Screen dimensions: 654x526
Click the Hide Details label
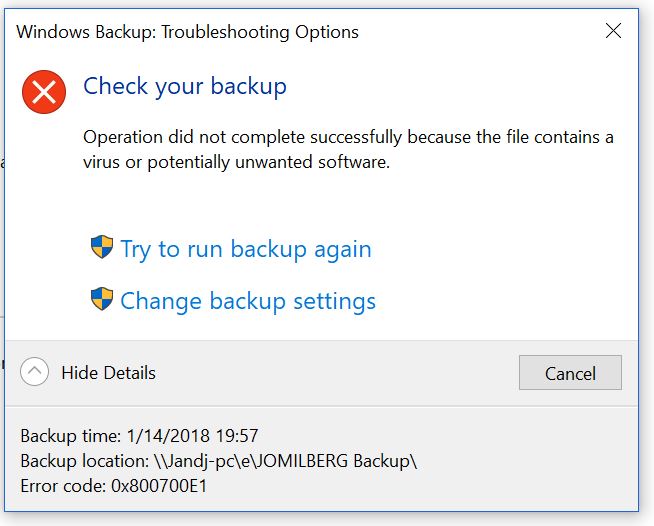[108, 373]
